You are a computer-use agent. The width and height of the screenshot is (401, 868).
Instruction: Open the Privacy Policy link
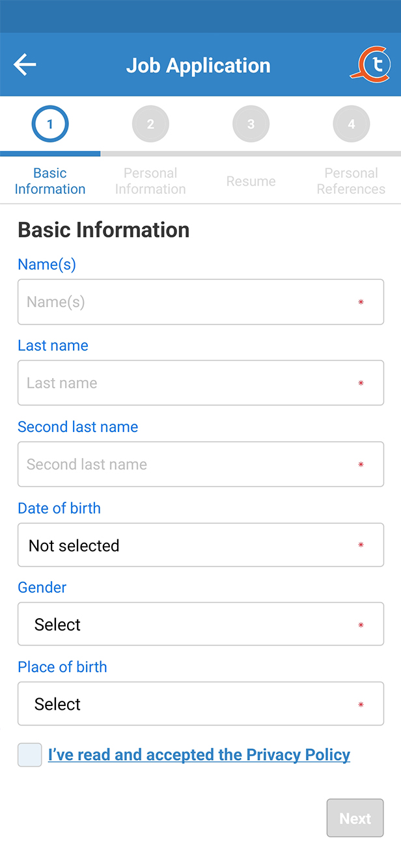[199, 754]
